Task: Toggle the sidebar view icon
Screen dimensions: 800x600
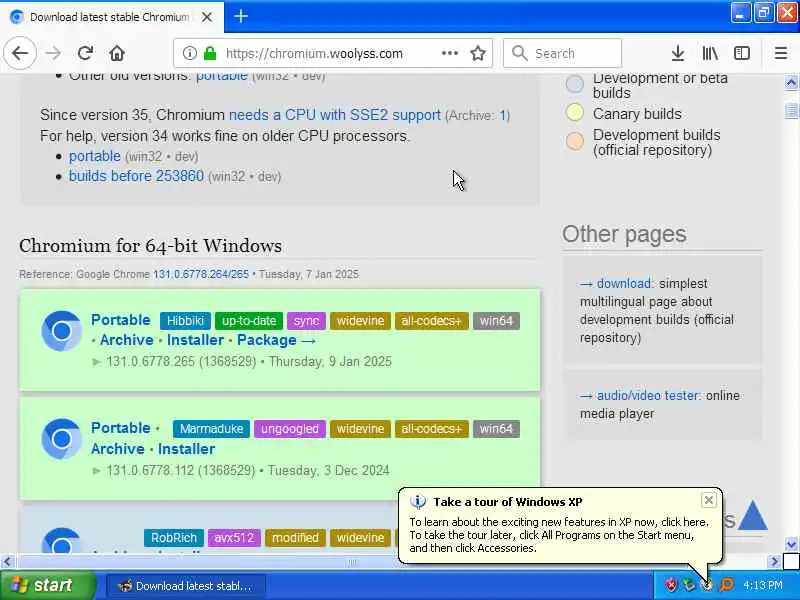Action: pos(742,53)
